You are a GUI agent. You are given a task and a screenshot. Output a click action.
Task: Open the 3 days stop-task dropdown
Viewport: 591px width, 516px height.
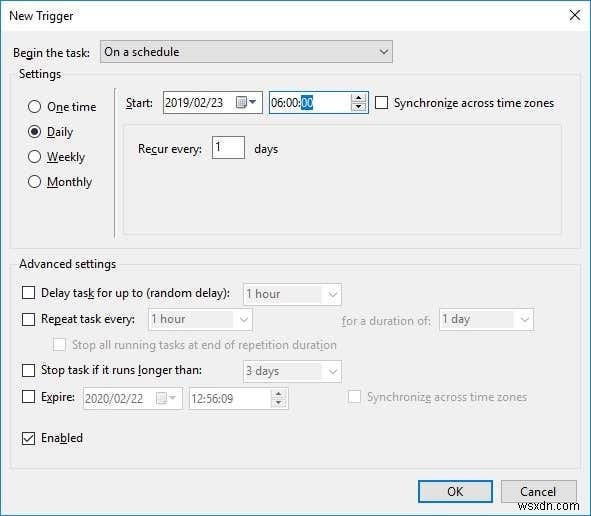[x=292, y=371]
